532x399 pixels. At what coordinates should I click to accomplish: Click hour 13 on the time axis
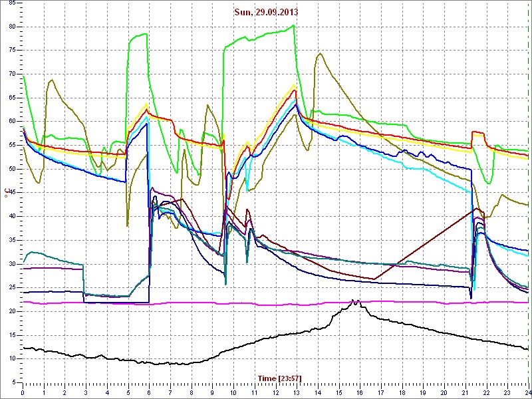click(x=296, y=392)
